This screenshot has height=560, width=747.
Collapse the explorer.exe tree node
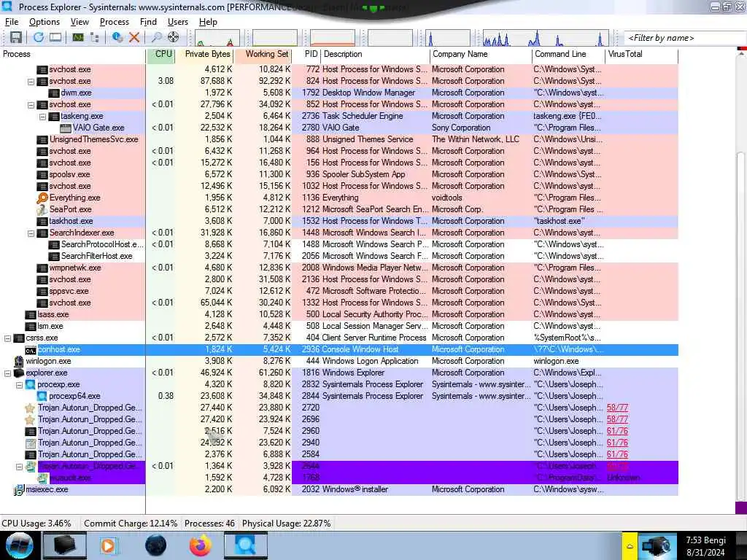click(7, 373)
